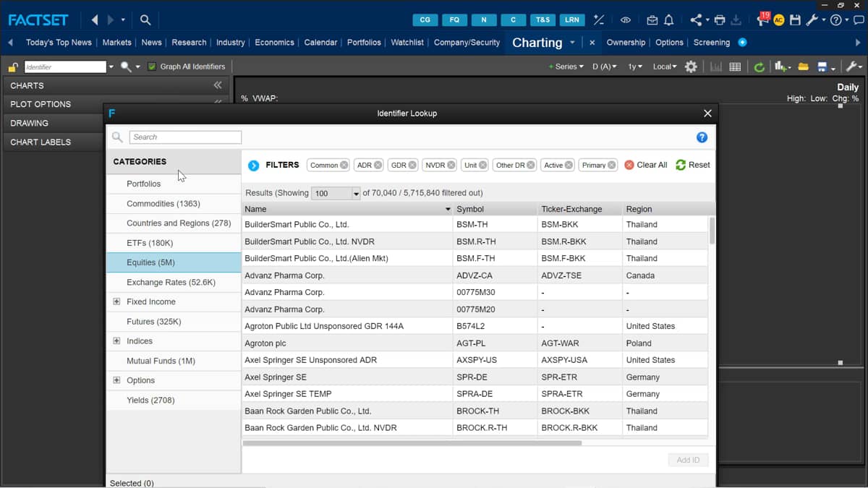868x488 pixels.
Task: Open the Watchlist tab
Action: [407, 42]
